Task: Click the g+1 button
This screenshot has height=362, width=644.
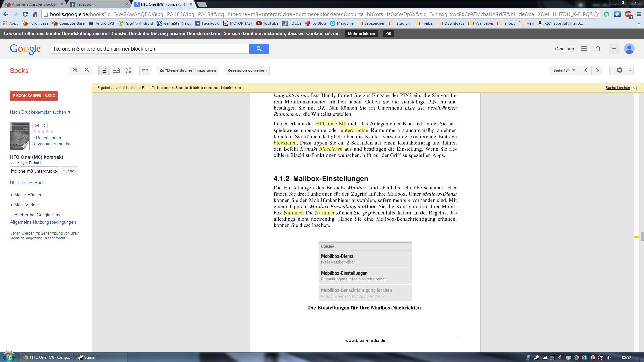Action: (36, 125)
